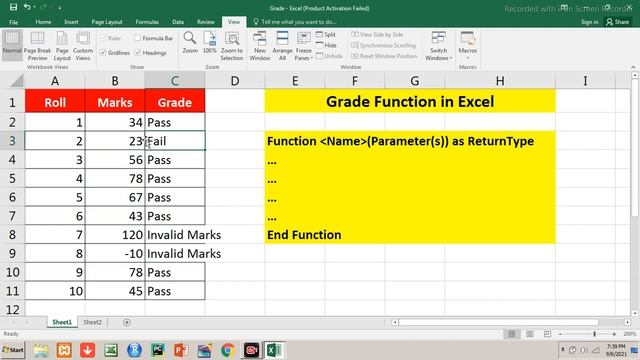This screenshot has width=640, height=360.
Task: Zoom in with the plus button
Action: (614, 334)
